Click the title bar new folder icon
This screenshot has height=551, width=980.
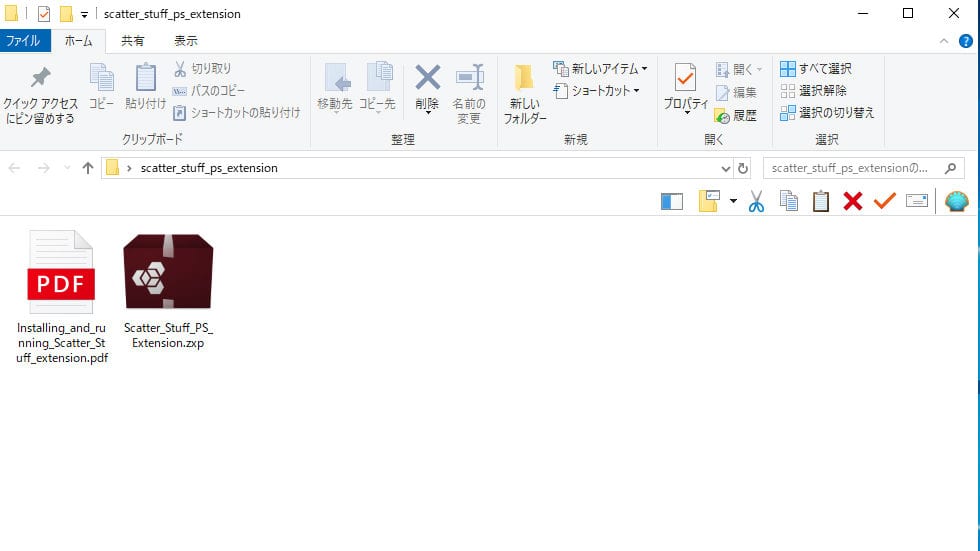(66, 14)
